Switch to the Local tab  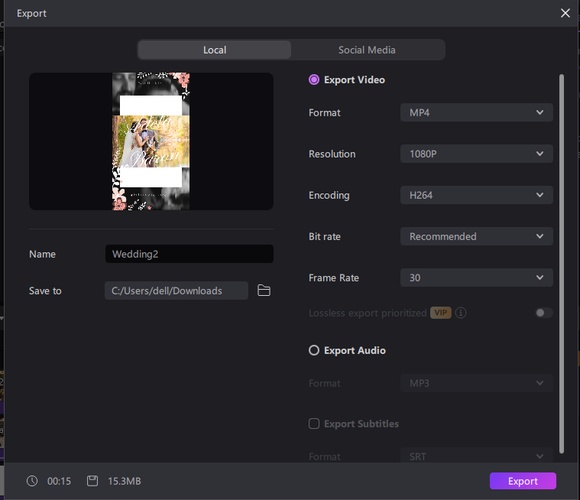pos(215,50)
